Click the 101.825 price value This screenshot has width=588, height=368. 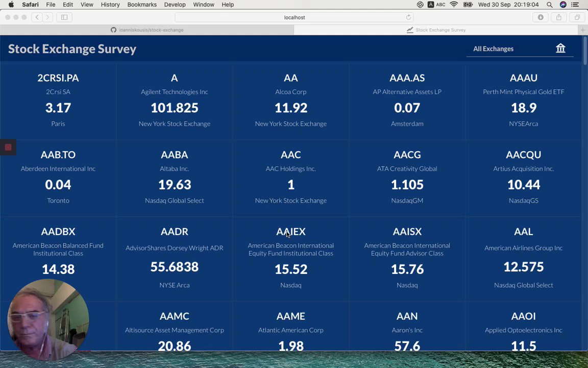pos(175,108)
